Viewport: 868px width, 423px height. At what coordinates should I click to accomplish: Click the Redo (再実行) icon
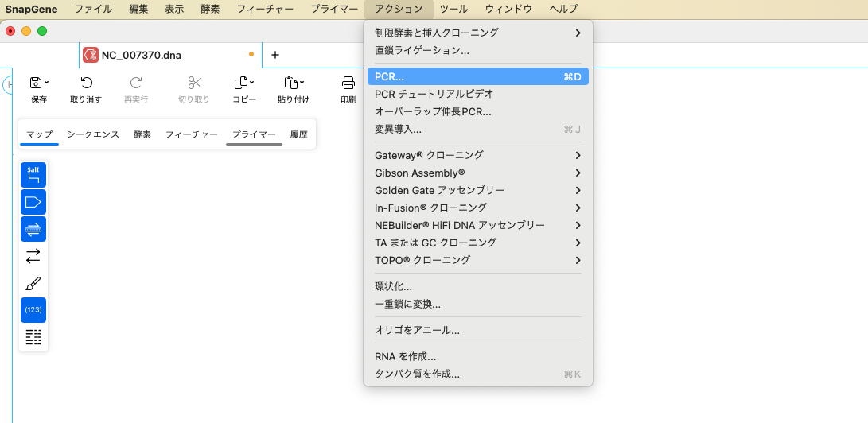(135, 83)
